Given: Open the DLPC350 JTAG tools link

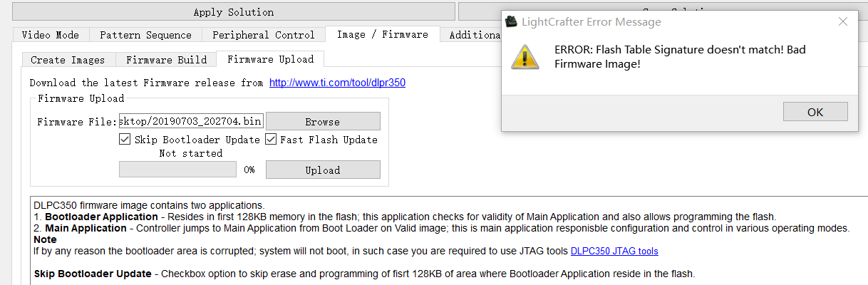Looking at the screenshot, I should click(614, 251).
